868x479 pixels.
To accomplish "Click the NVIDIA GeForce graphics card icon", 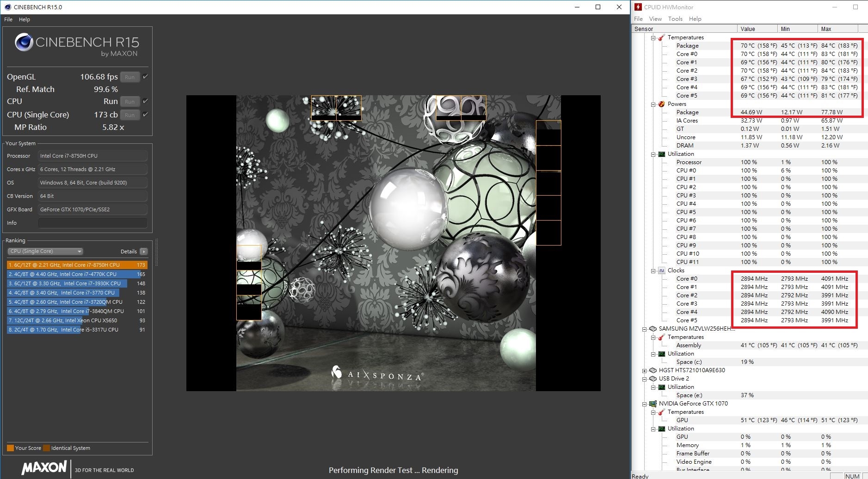I will 653,404.
